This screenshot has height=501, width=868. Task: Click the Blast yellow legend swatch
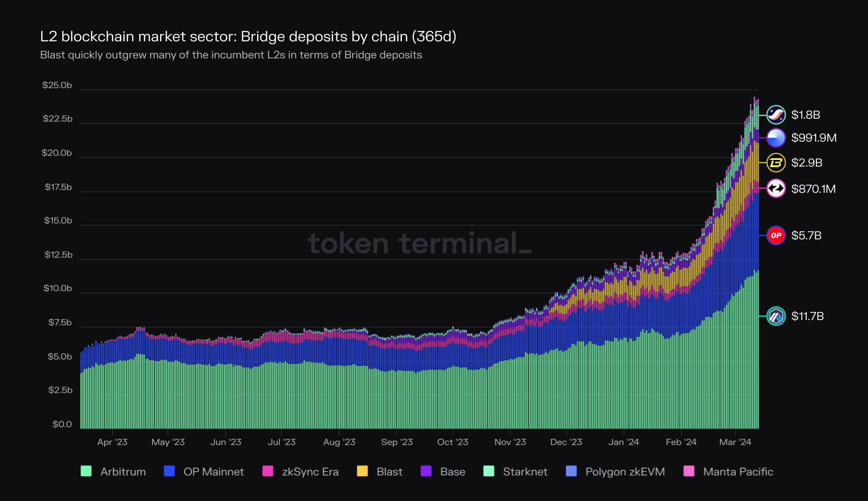(x=362, y=471)
